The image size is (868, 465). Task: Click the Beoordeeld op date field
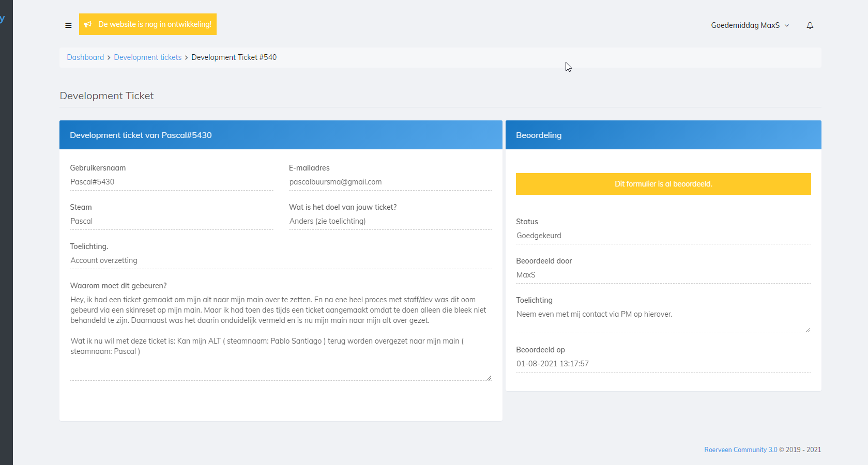point(663,364)
